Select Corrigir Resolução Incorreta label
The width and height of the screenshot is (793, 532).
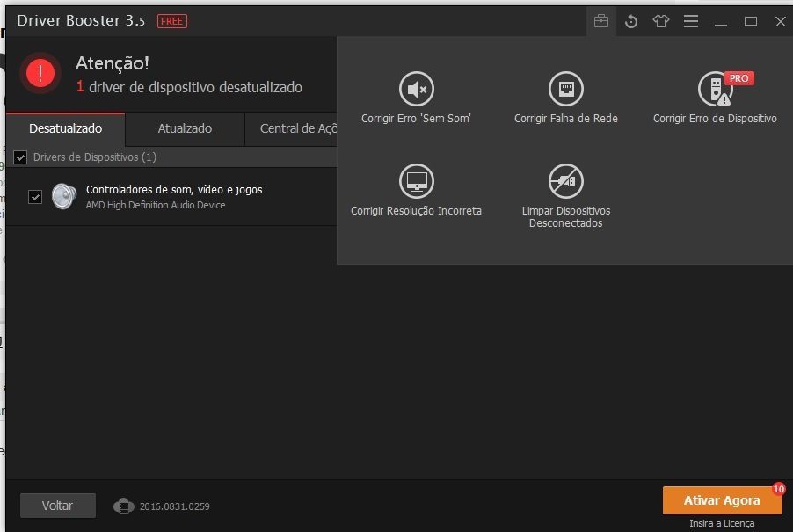tap(416, 211)
